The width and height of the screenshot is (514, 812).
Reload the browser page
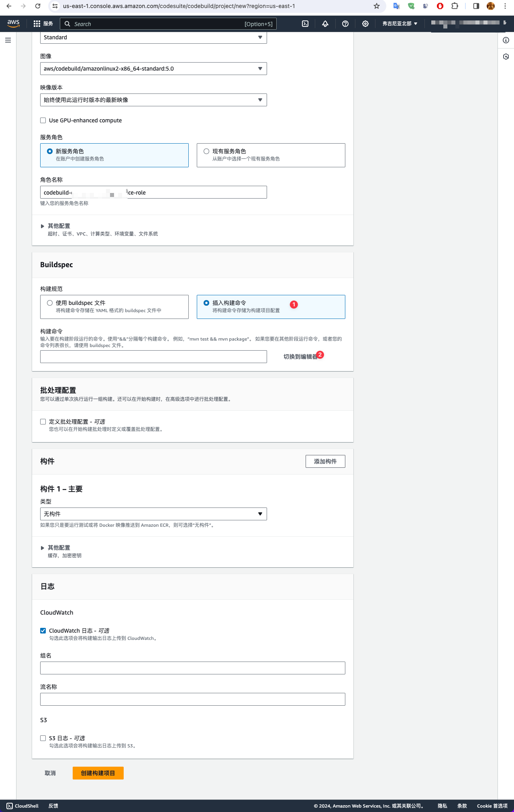click(x=37, y=6)
